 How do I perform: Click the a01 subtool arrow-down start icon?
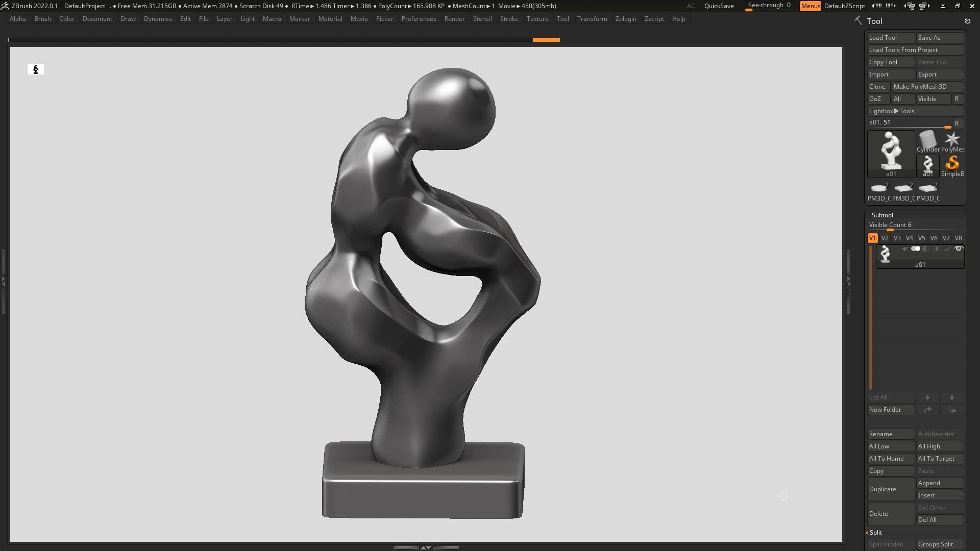point(904,249)
